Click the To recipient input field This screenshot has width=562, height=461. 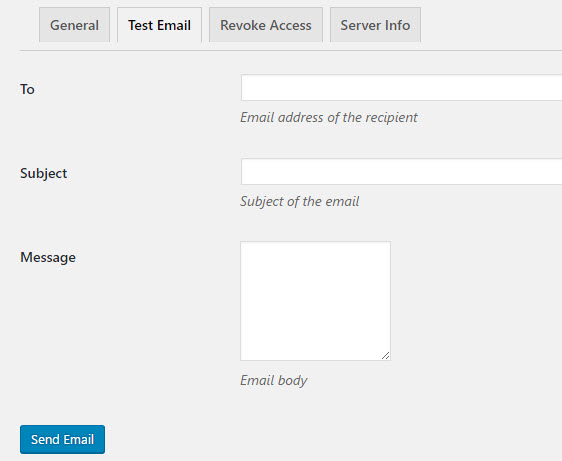tap(401, 87)
